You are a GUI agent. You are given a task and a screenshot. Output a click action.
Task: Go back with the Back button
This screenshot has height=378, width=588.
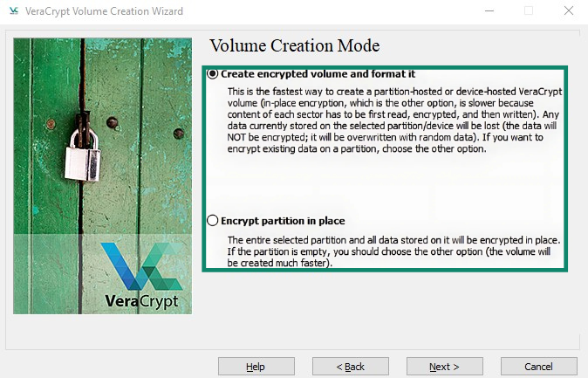350,367
